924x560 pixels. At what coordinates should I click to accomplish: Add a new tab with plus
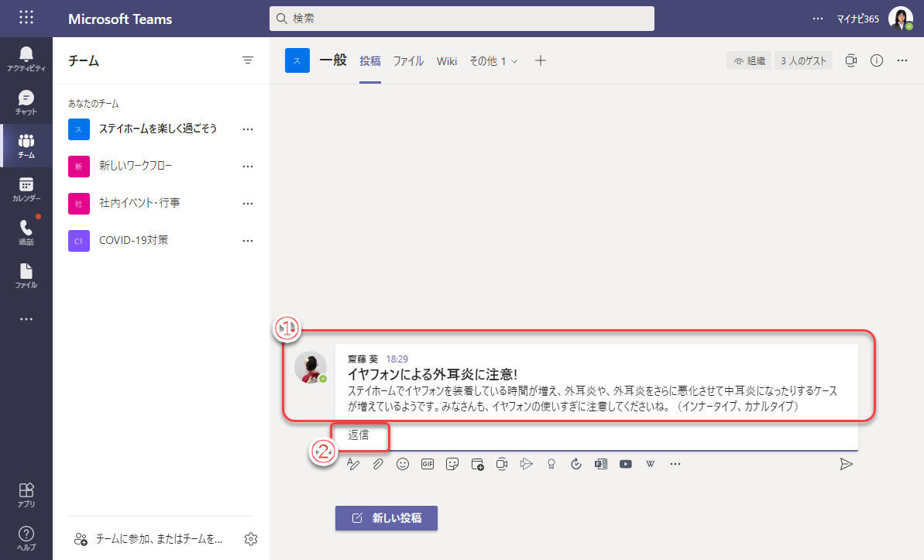click(x=540, y=60)
